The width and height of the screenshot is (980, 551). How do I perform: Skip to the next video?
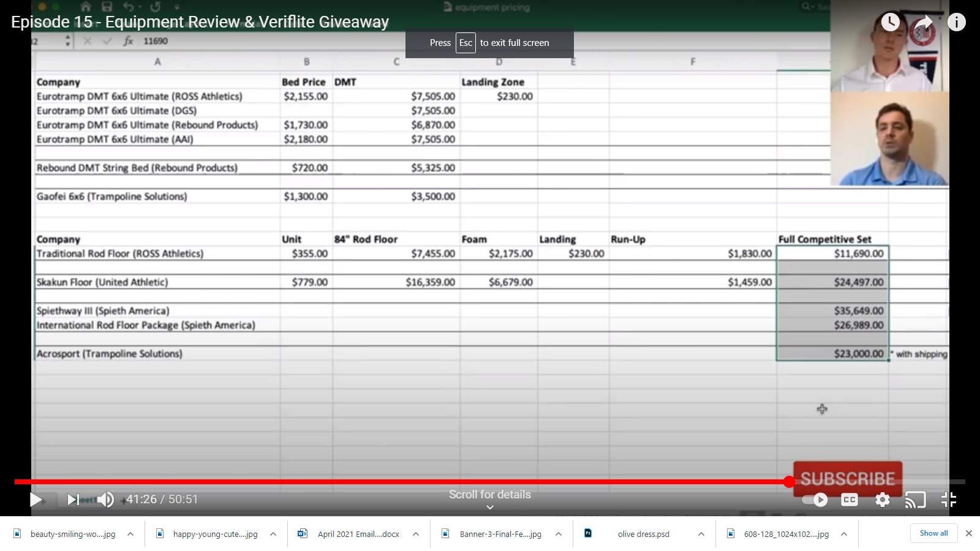coord(73,500)
